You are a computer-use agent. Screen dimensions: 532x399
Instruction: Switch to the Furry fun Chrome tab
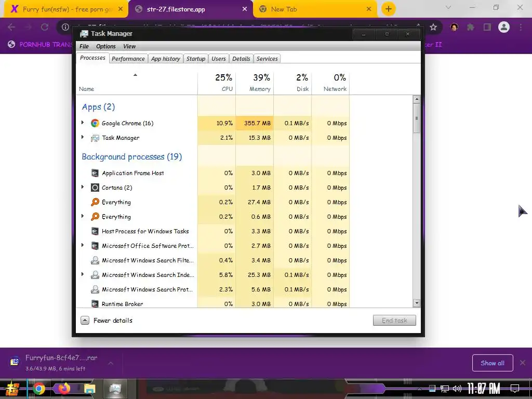66,9
